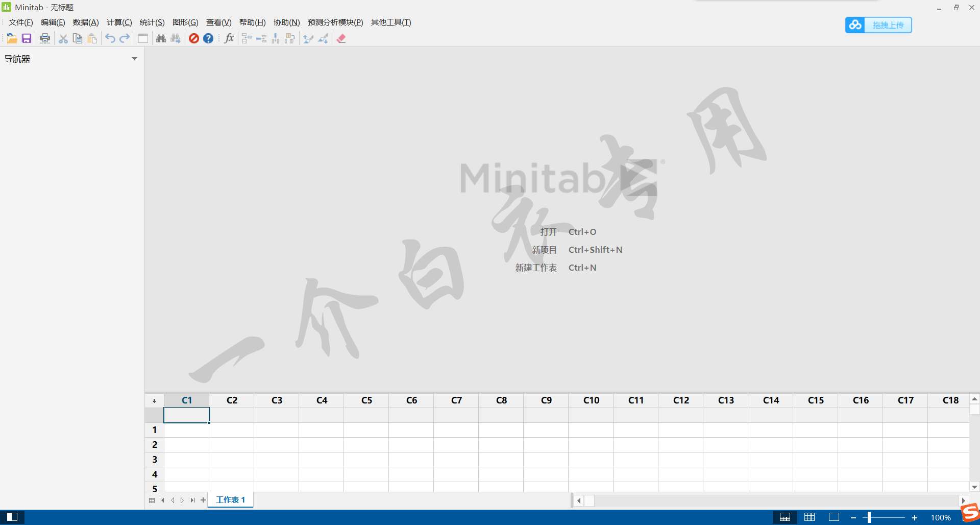The width and height of the screenshot is (980, 525).
Task: Go to next worksheet tab arrow
Action: click(x=182, y=500)
